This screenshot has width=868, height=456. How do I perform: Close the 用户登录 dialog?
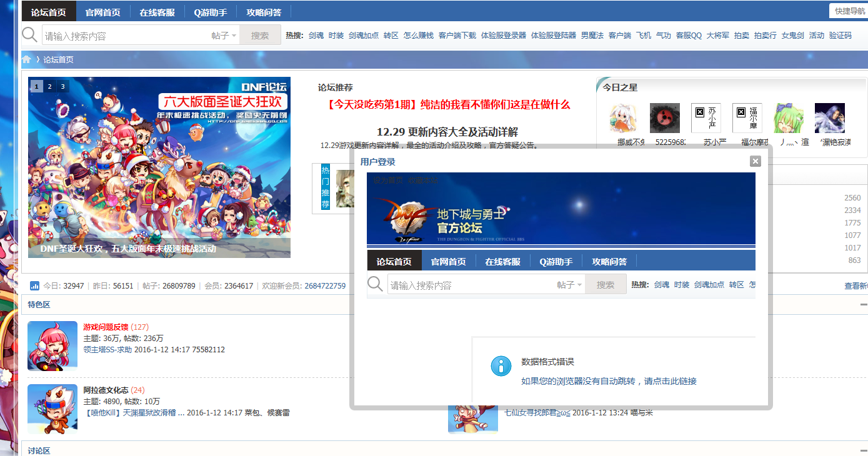pos(756,161)
